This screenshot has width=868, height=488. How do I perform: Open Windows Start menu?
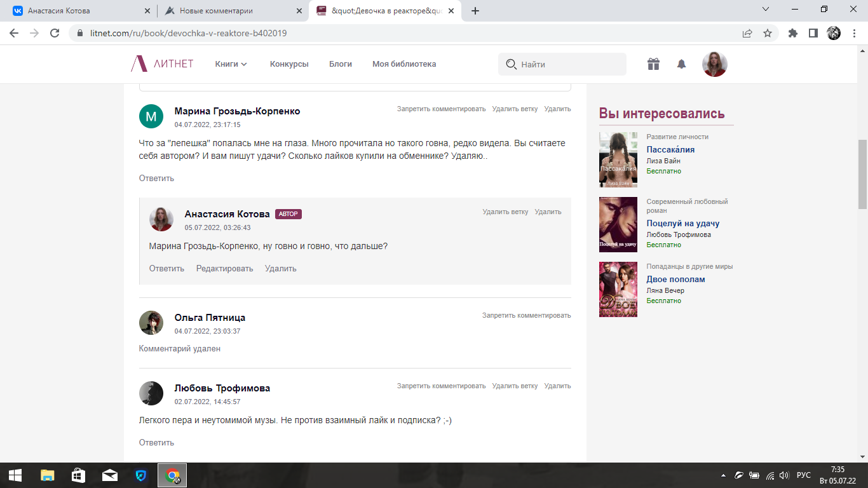tap(15, 475)
